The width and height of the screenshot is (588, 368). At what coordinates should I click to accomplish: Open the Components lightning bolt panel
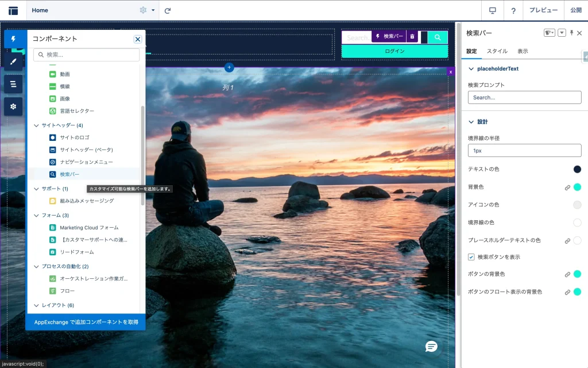[x=13, y=39]
